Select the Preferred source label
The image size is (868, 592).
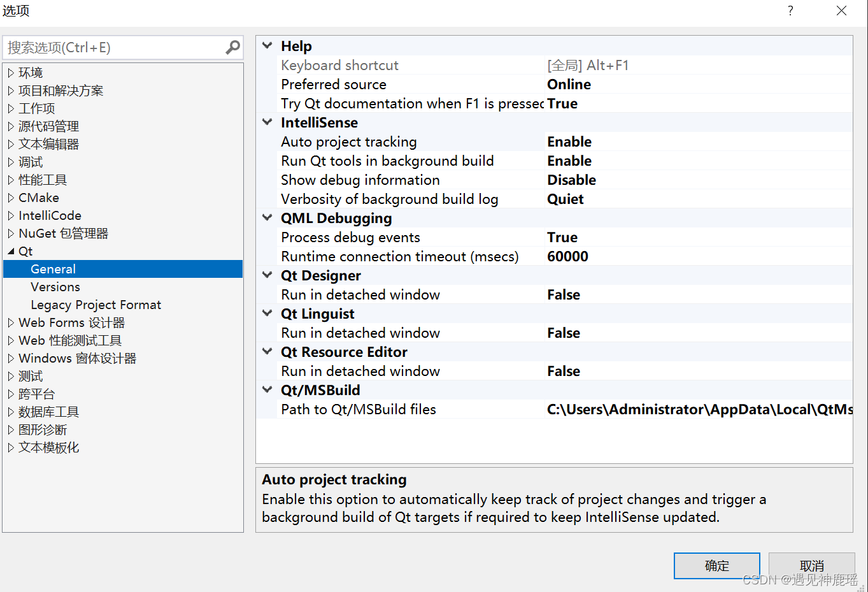click(x=334, y=84)
